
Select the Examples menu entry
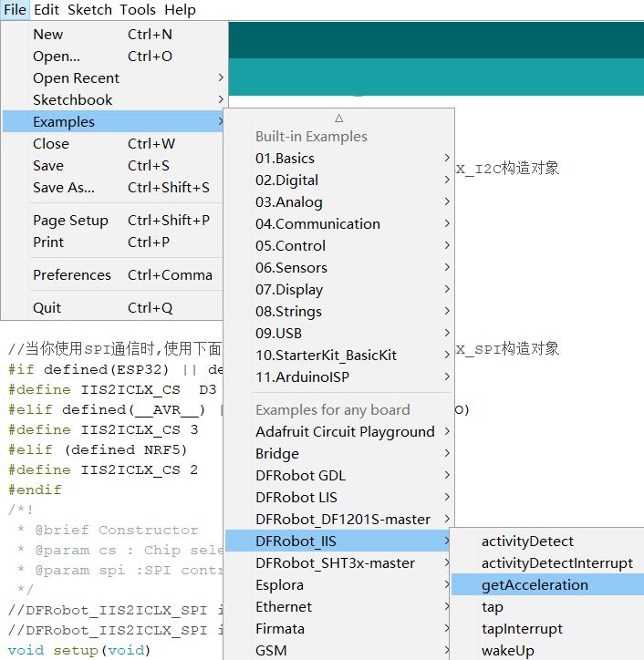click(113, 121)
